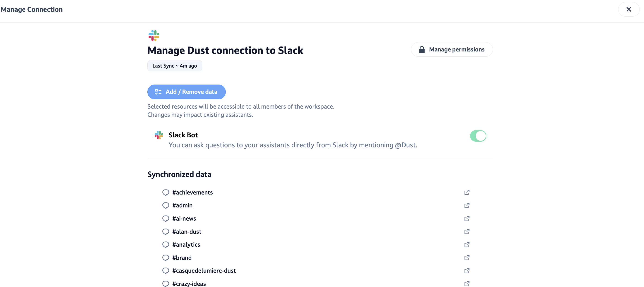Open Manage permissions

[452, 50]
